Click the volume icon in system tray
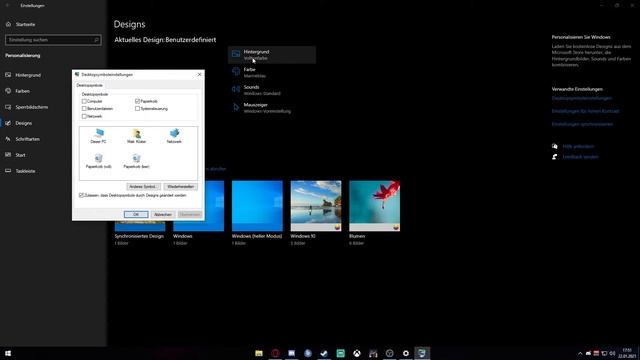The image size is (640, 360). (x=612, y=353)
